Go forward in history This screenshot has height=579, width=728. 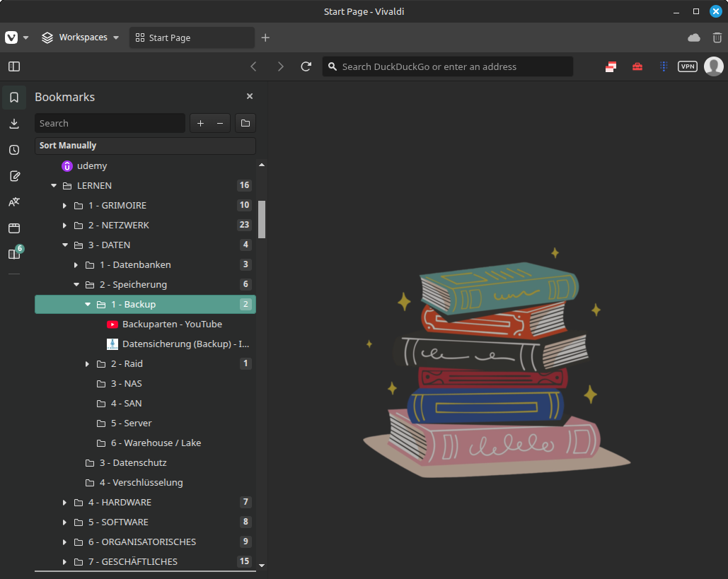click(x=280, y=66)
